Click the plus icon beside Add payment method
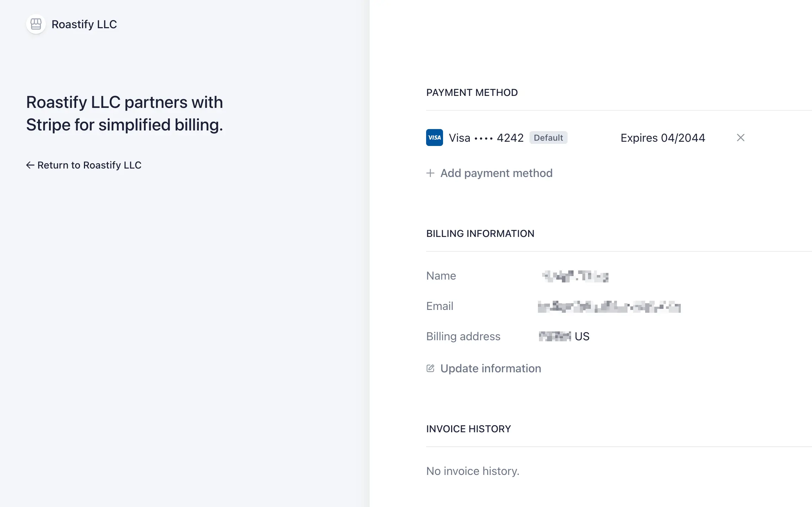The width and height of the screenshot is (812, 507). [x=430, y=173]
